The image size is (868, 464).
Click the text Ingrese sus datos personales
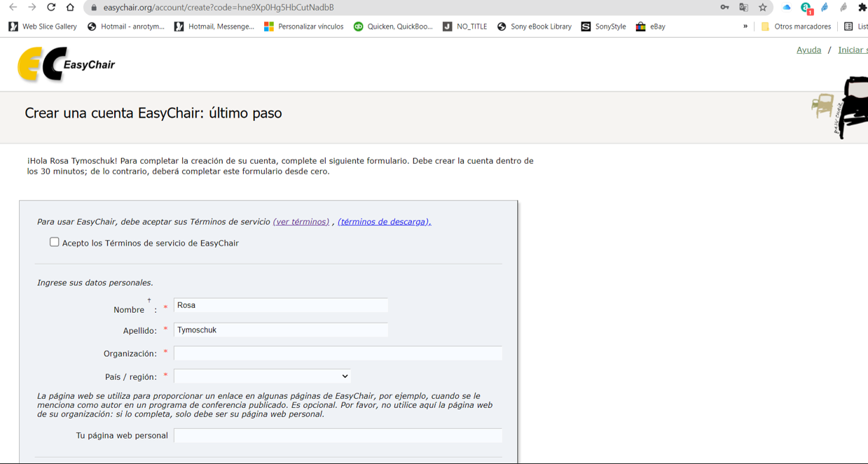95,283
